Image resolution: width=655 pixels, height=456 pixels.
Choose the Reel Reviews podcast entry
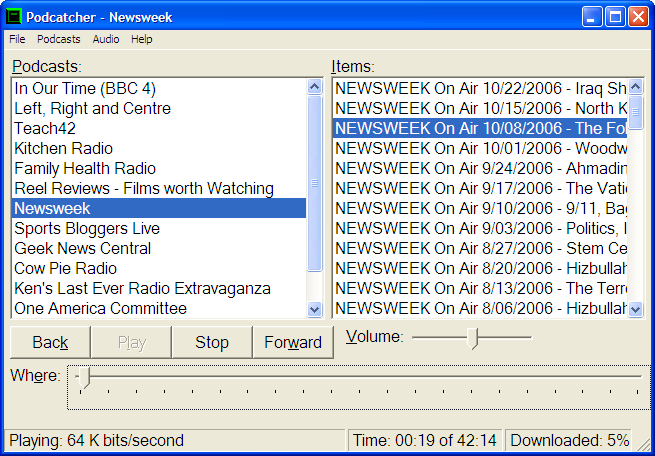pos(143,188)
